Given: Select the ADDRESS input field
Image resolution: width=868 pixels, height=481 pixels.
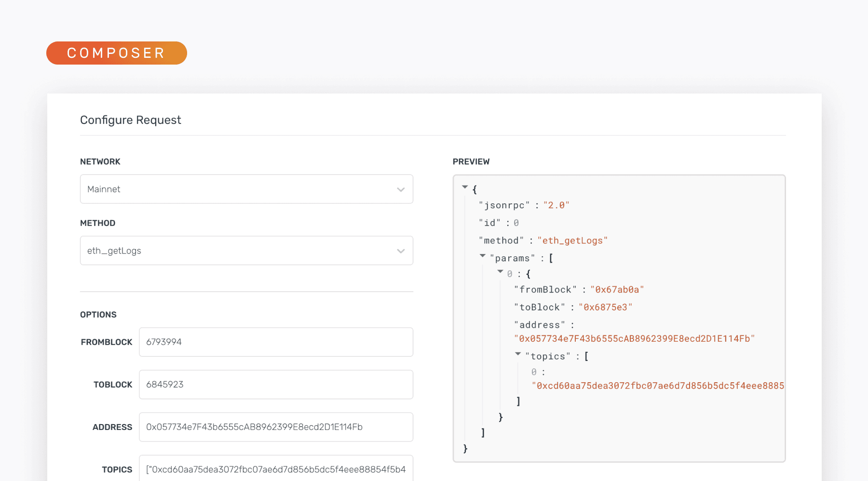Looking at the screenshot, I should pyautogui.click(x=276, y=427).
